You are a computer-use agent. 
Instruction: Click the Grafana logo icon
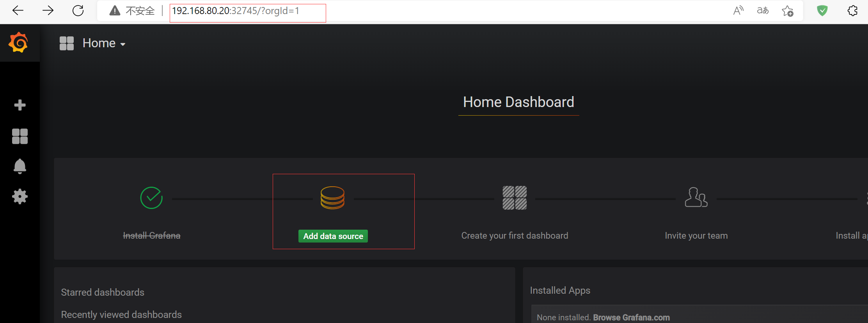(18, 43)
